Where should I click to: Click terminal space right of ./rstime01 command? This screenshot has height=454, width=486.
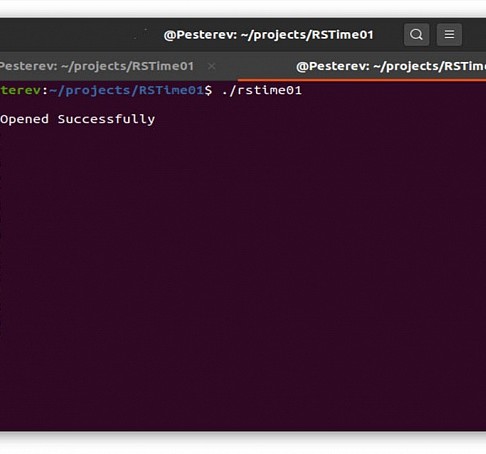pyautogui.click(x=393, y=90)
